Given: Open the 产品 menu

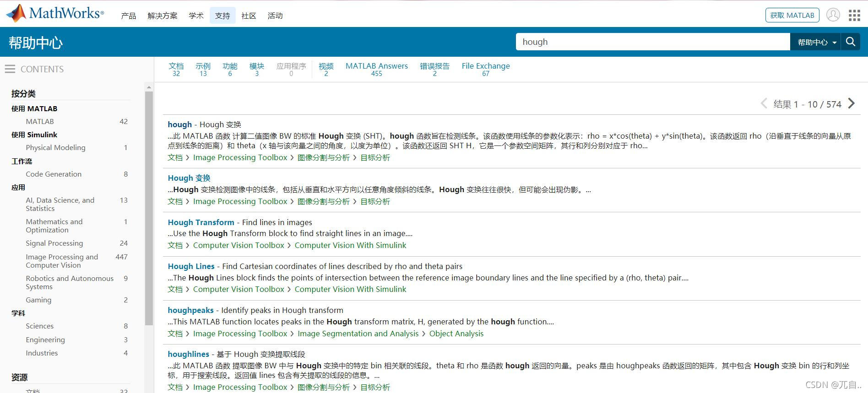Looking at the screenshot, I should coord(129,16).
